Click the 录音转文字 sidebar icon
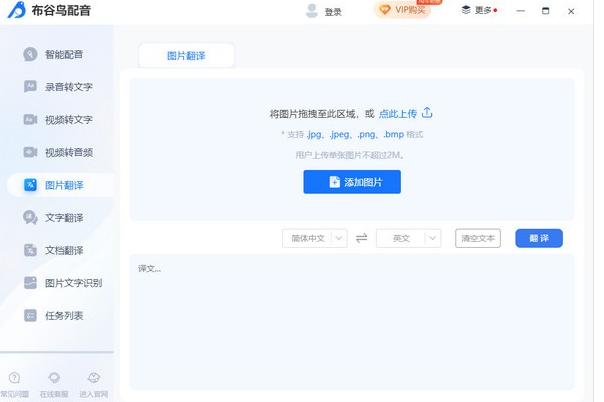The height and width of the screenshot is (402, 604). coord(30,86)
